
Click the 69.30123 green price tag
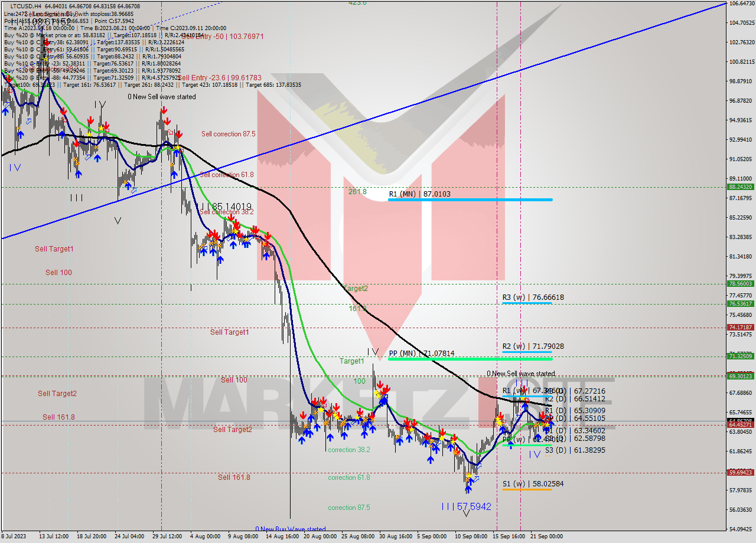tap(741, 376)
